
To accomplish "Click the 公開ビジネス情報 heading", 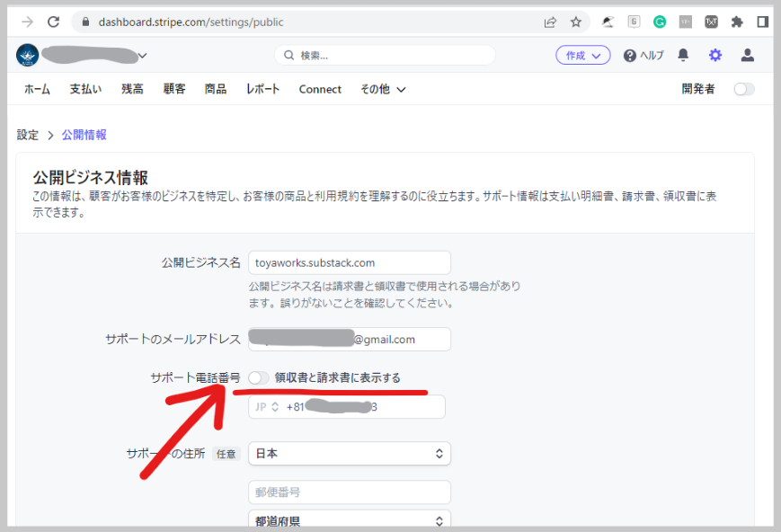I will [x=90, y=177].
